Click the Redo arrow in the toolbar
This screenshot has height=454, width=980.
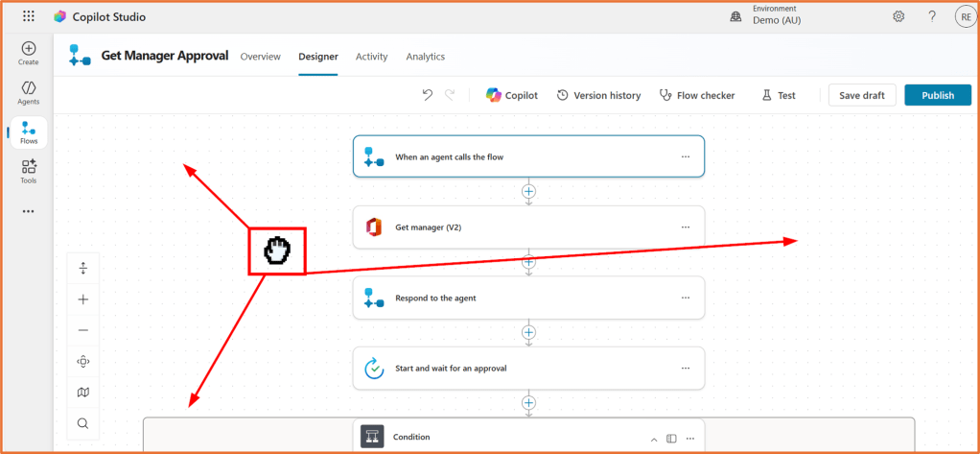tap(450, 95)
